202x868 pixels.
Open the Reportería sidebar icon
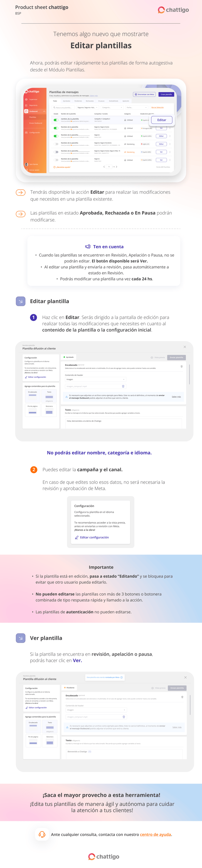[26, 105]
